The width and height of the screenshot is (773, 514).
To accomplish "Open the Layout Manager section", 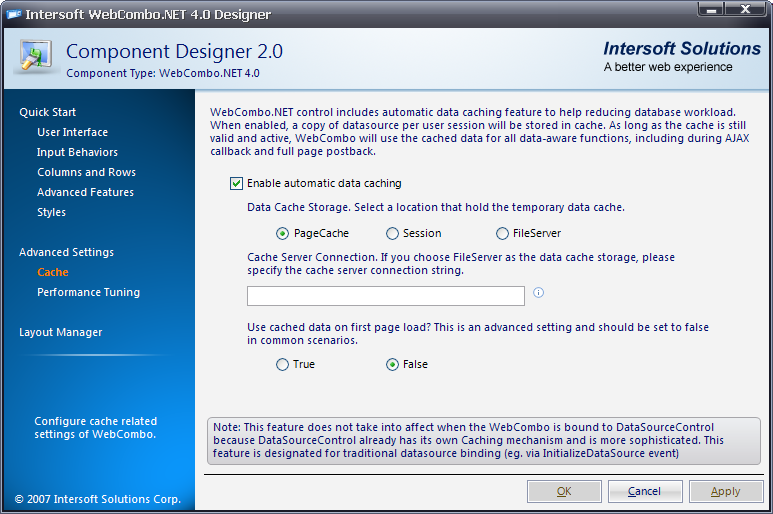I will (x=60, y=332).
